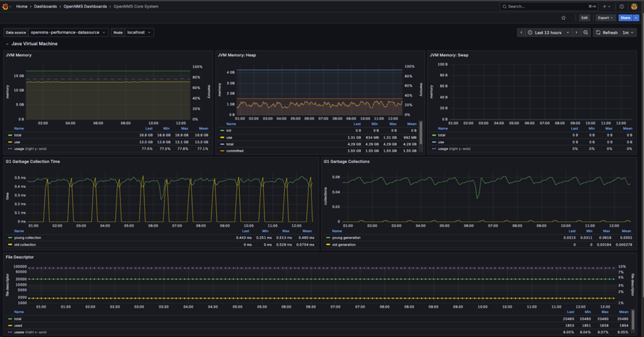
Task: Click 'Dashboards' in the breadcrumb navigation
Action: pos(46,6)
